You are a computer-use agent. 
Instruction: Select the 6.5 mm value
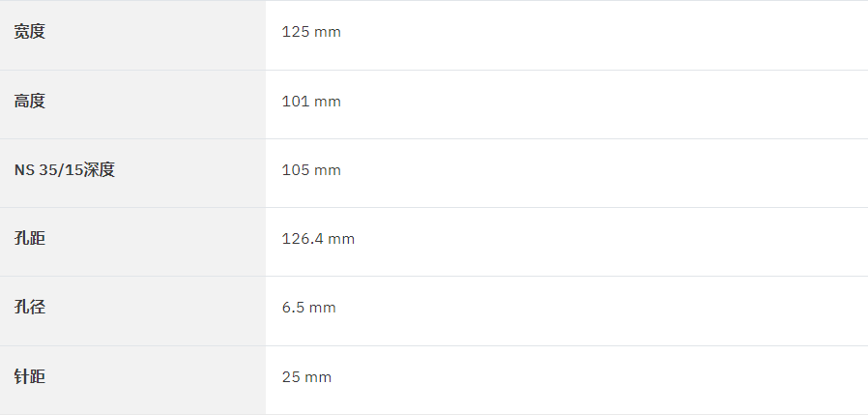tap(309, 308)
